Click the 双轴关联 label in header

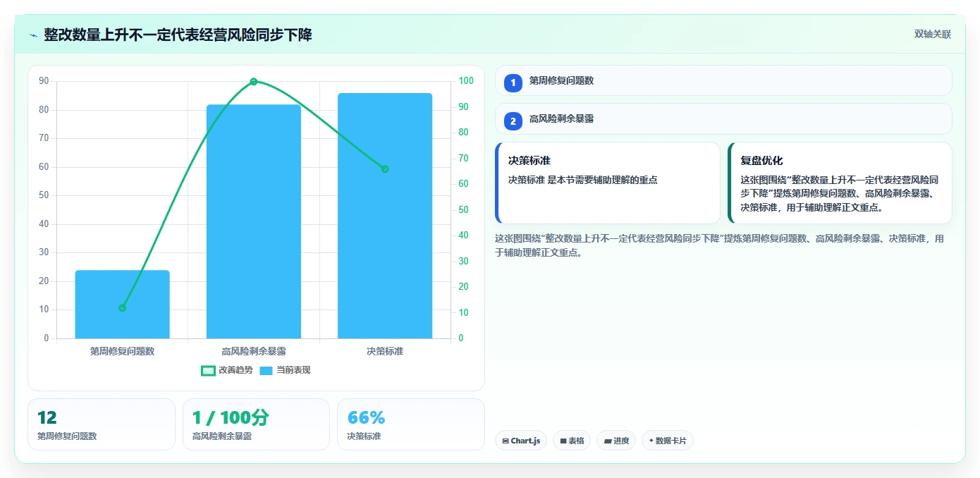tap(933, 35)
